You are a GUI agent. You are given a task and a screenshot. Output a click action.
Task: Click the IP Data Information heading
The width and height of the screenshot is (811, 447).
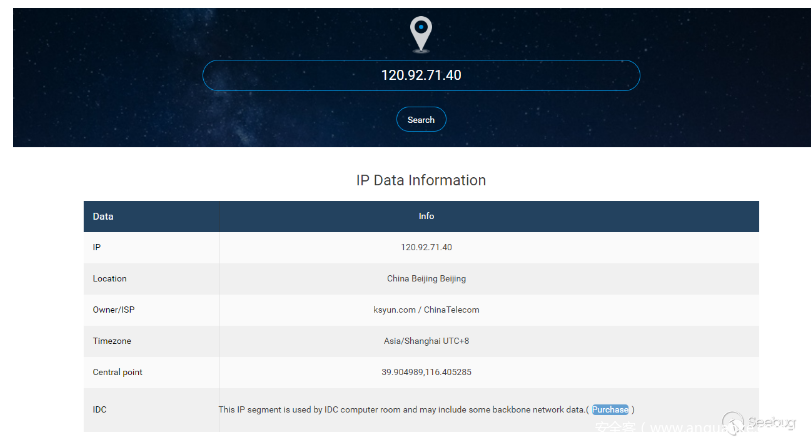point(421,181)
